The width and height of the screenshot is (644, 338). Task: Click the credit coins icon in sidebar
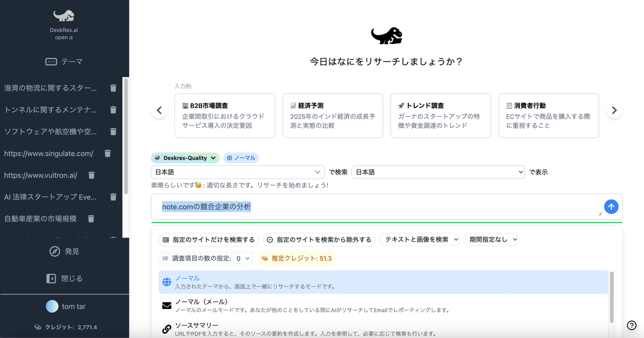[x=38, y=327]
